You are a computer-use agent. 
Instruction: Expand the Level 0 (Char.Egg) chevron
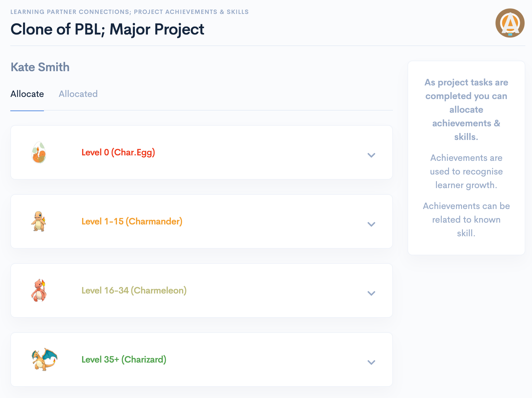[371, 155]
